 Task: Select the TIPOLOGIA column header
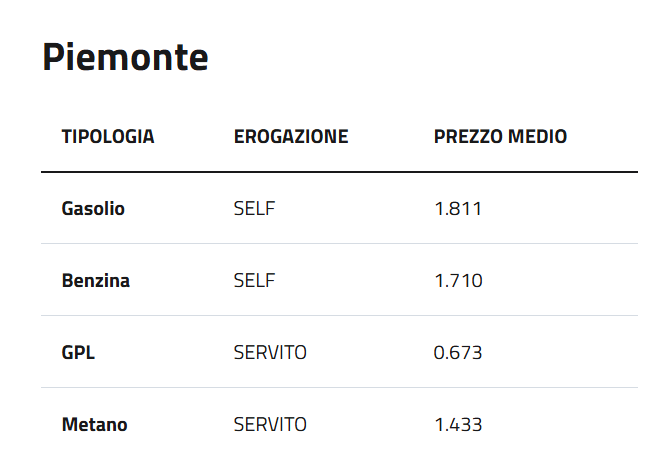108,137
